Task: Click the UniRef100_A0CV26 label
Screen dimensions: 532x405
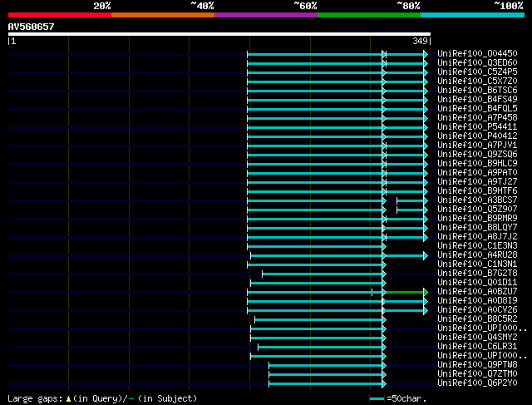Action: pos(477,310)
